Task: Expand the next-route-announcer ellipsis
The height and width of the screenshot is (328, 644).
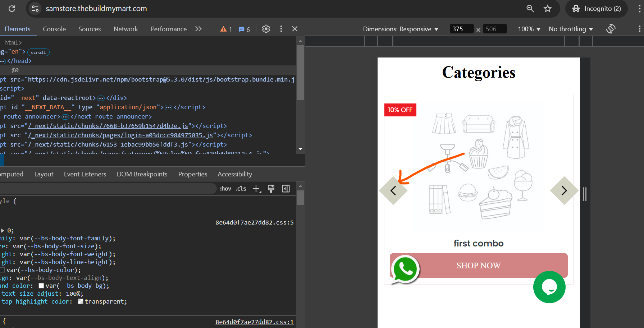Action: pos(65,117)
